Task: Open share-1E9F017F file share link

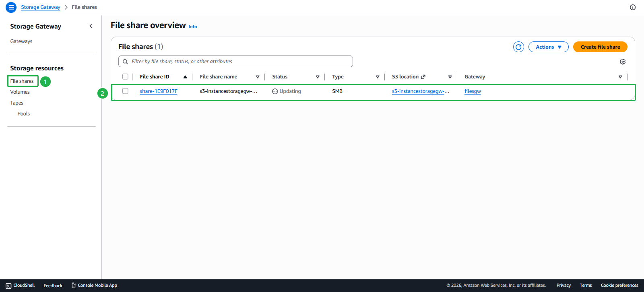Action: click(x=159, y=91)
